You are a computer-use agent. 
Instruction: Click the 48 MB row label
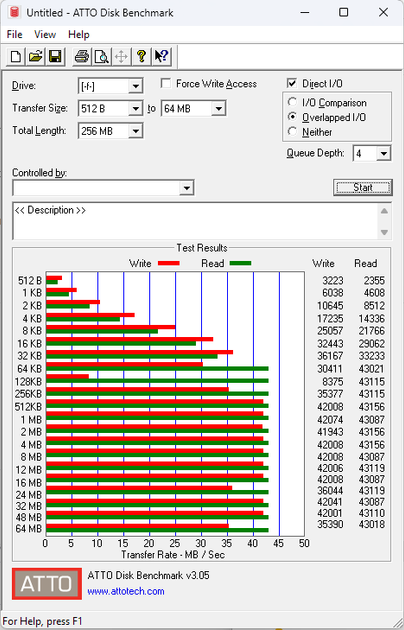click(29, 518)
